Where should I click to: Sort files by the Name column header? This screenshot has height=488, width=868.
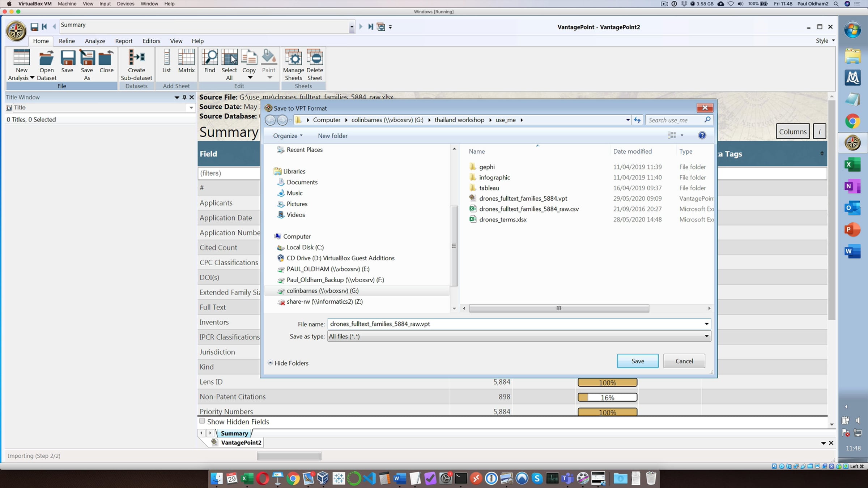coord(477,151)
